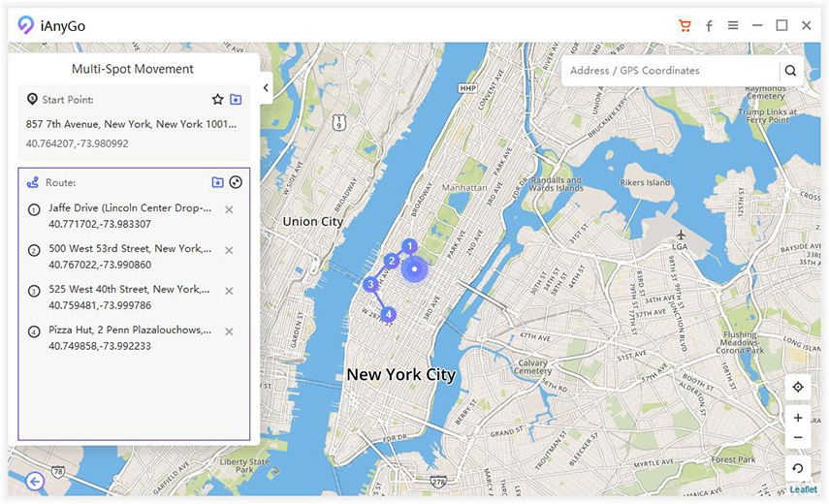Select map marker number 2
This screenshot has height=504, width=829.
pyautogui.click(x=392, y=261)
